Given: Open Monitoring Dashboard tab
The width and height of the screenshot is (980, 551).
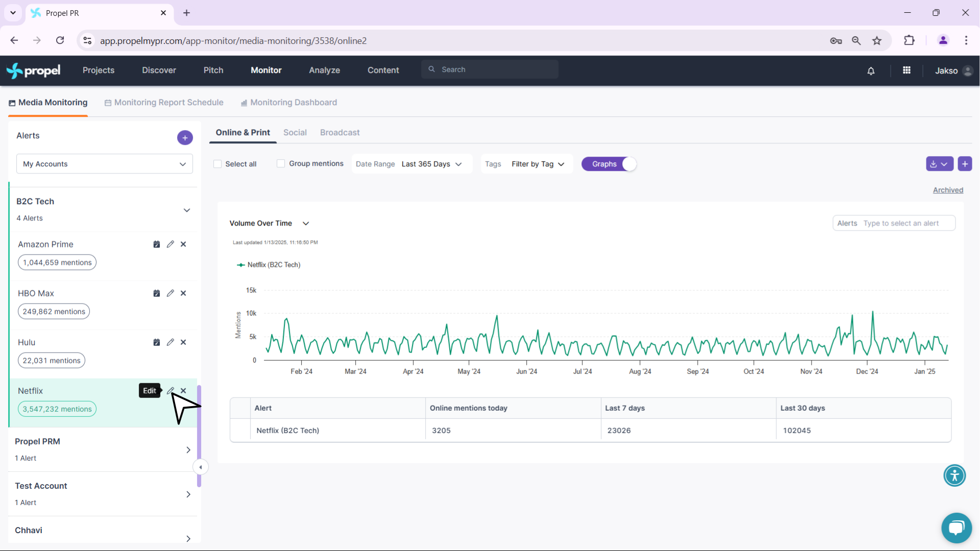Looking at the screenshot, I should point(289,103).
